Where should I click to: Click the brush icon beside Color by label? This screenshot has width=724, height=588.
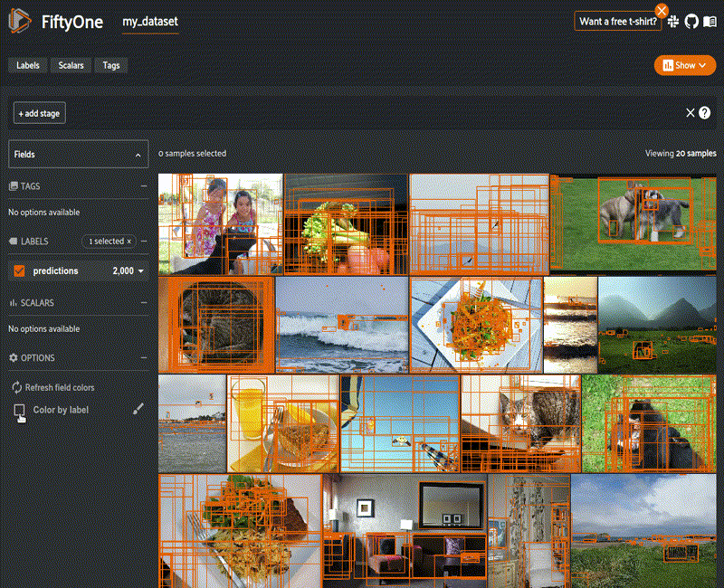[138, 409]
